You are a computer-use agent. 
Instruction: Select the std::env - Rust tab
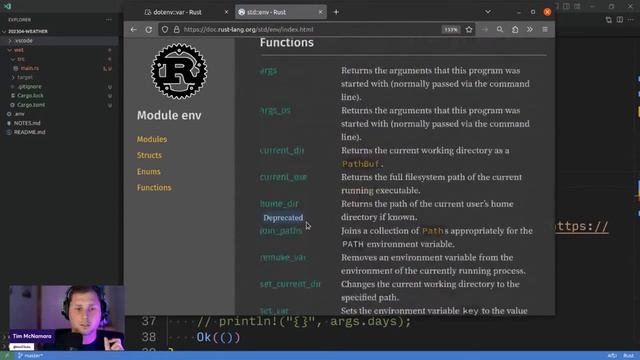click(x=281, y=12)
